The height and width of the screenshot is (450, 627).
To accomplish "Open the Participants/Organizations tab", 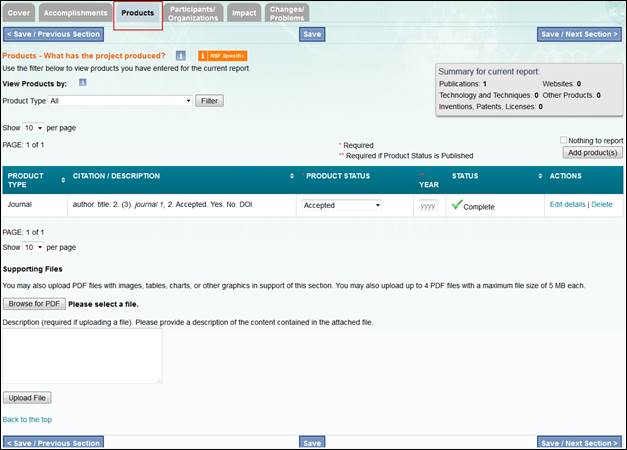I will click(x=191, y=14).
